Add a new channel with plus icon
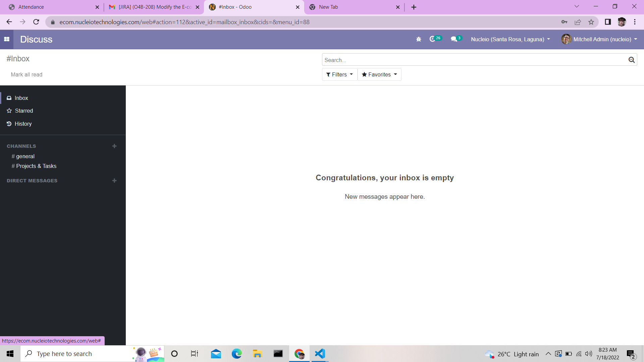This screenshot has height=362, width=644. tap(114, 146)
